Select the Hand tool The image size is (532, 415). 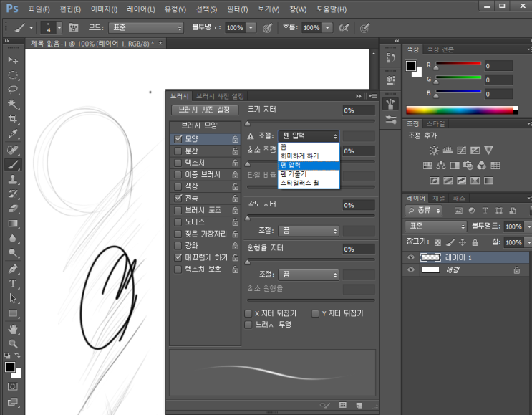click(x=13, y=329)
